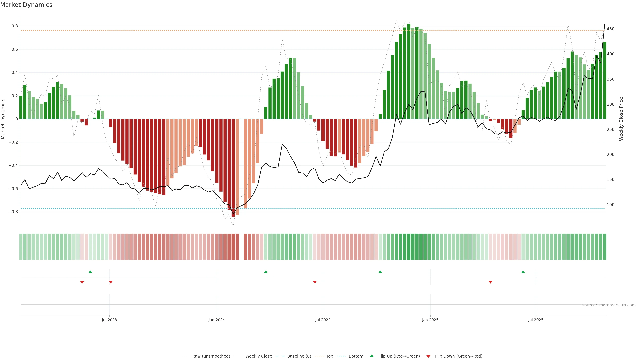Click the Flip Down triangle in the legend
Screen dimensions: 644x362
[x=428, y=356]
